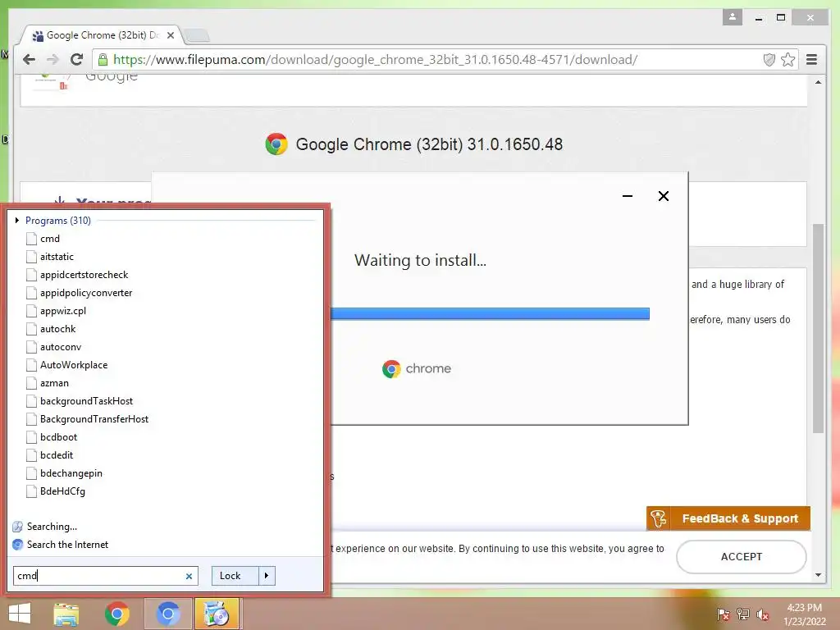This screenshot has height=630, width=840.
Task: Open FeedBack & Support panel
Action: pos(728,518)
